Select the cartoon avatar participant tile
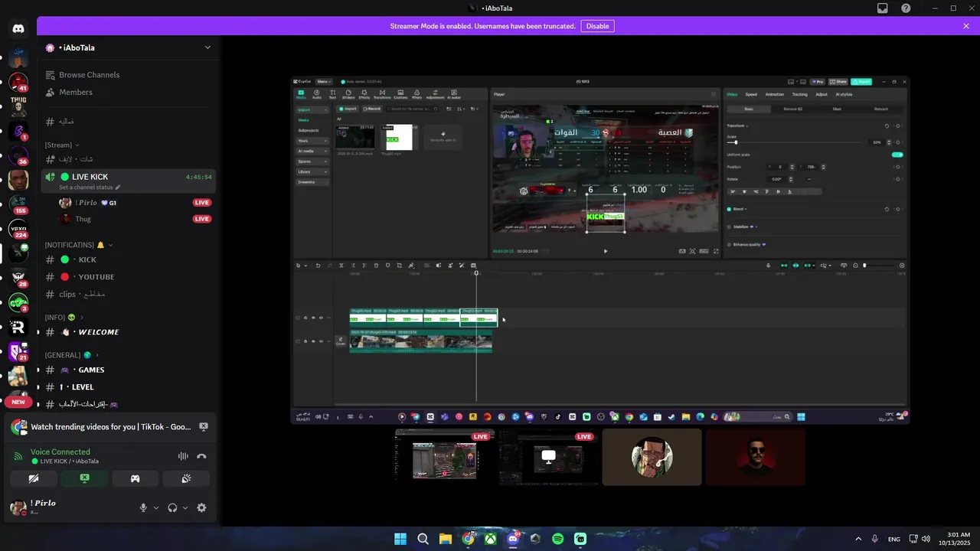The width and height of the screenshot is (980, 551). (x=652, y=457)
